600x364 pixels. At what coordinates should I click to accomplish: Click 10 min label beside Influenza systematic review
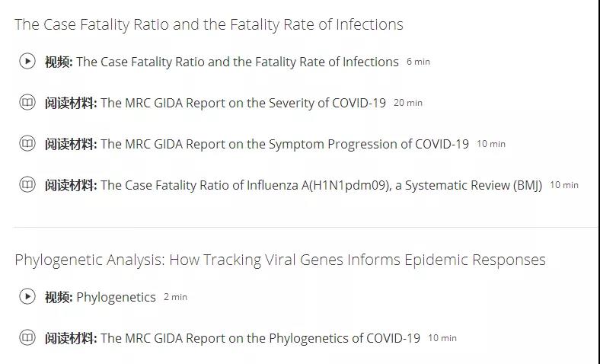pyautogui.click(x=564, y=185)
